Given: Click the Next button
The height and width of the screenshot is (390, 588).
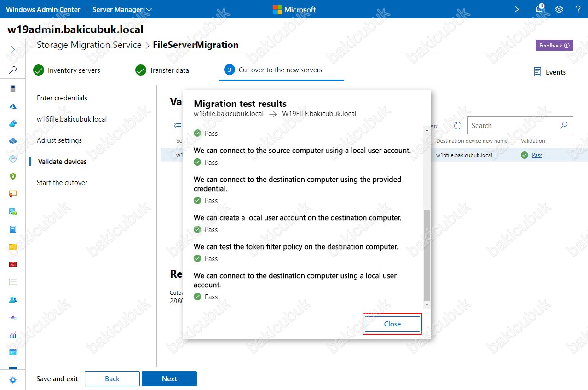Looking at the screenshot, I should [169, 379].
